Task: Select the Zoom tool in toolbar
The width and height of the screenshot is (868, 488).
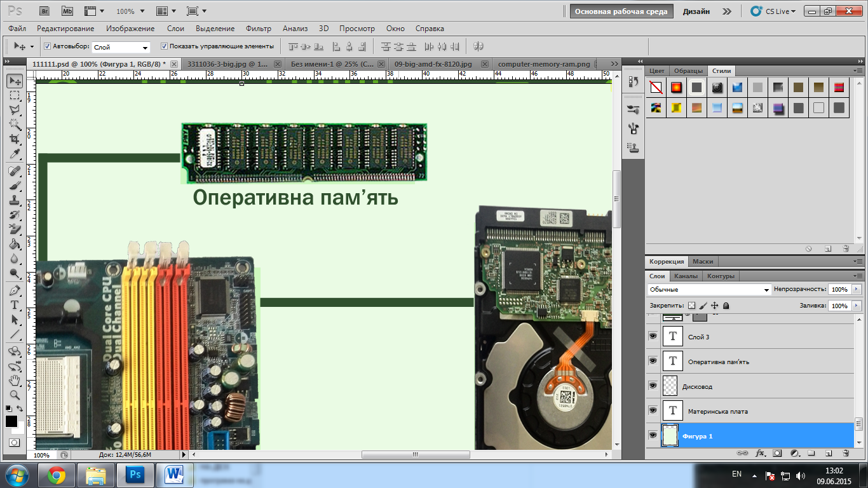Action: pos(14,396)
